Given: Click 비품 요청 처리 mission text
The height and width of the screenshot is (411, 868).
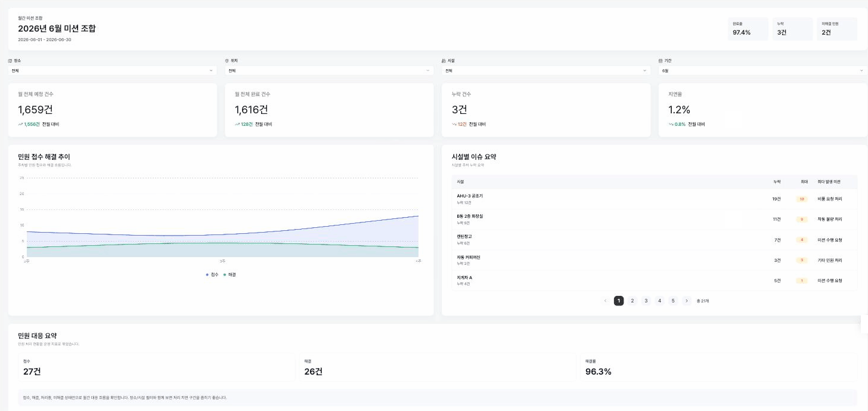Looking at the screenshot, I should point(830,199).
